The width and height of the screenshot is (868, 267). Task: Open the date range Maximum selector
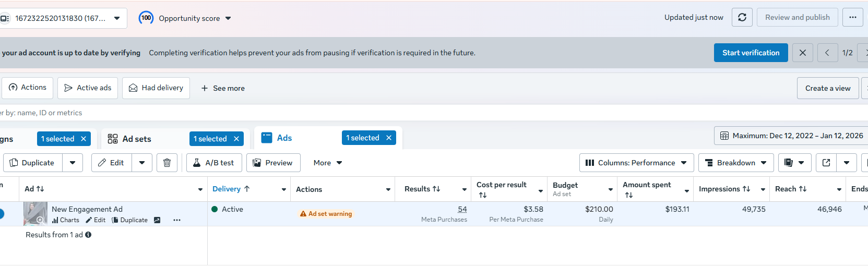(x=792, y=136)
